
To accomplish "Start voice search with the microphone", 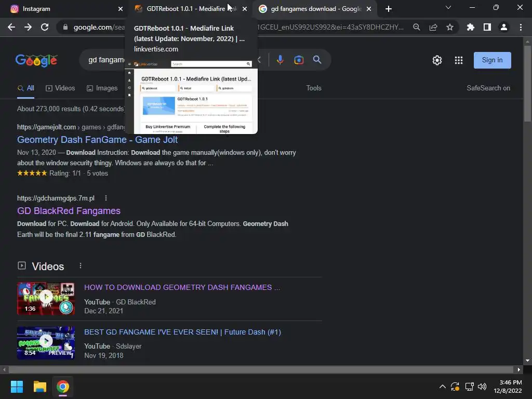I will [280, 60].
